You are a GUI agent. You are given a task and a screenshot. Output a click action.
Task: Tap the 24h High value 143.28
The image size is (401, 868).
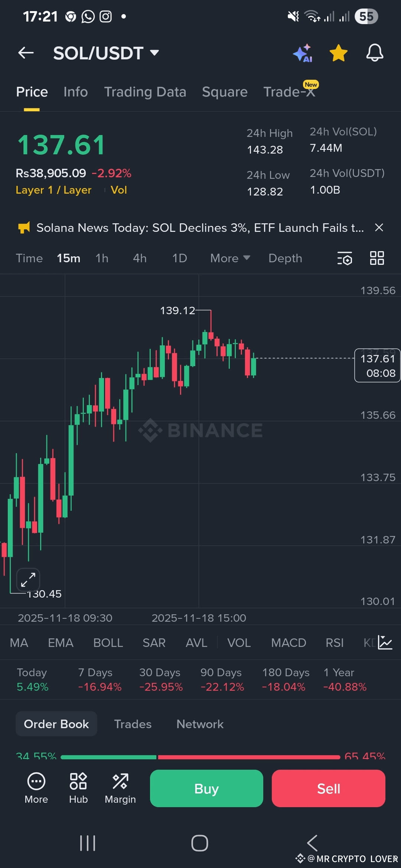click(x=265, y=150)
